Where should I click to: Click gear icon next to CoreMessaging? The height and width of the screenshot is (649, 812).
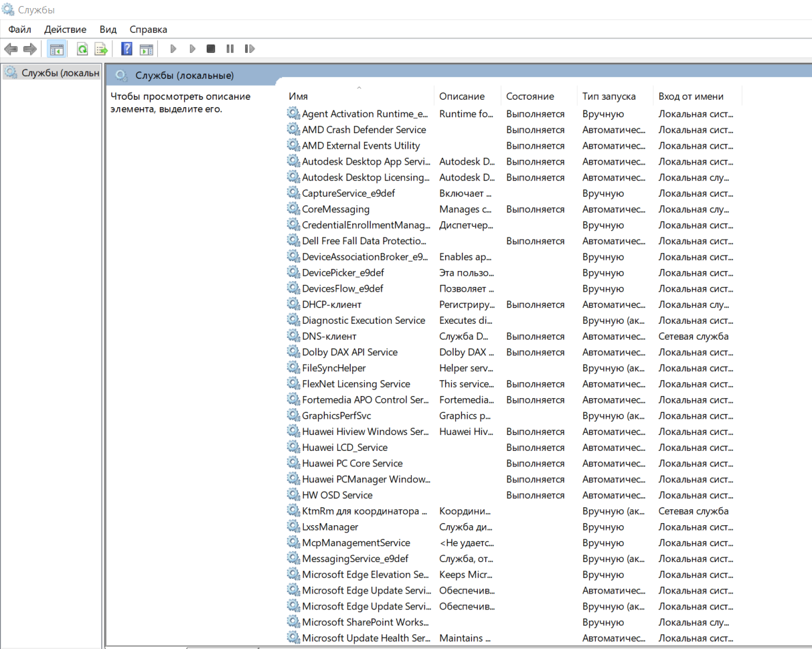tap(293, 209)
